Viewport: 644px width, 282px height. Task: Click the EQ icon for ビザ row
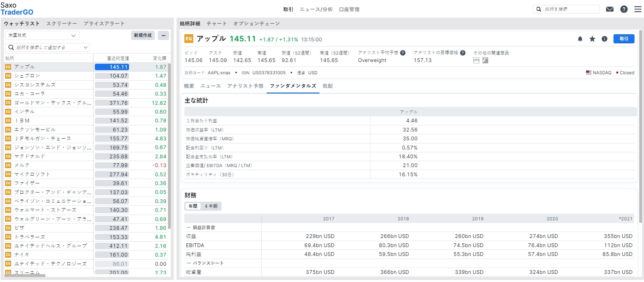(x=8, y=228)
